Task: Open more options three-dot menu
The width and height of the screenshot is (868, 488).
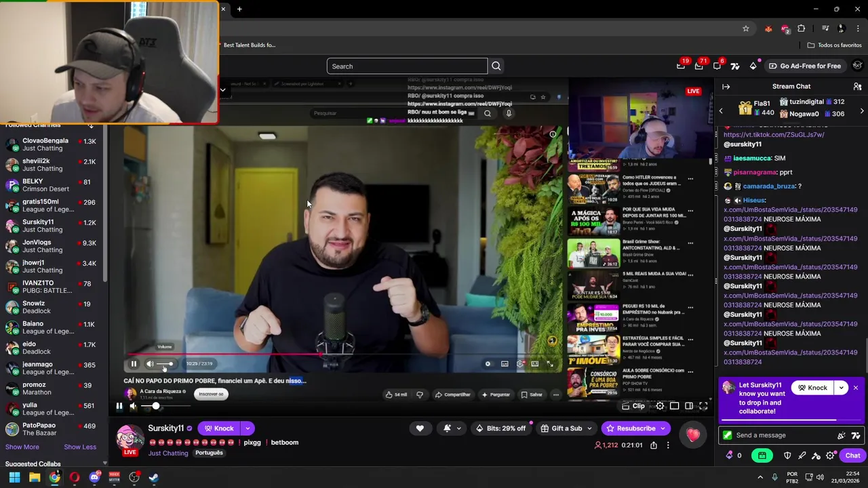Action: point(668,445)
